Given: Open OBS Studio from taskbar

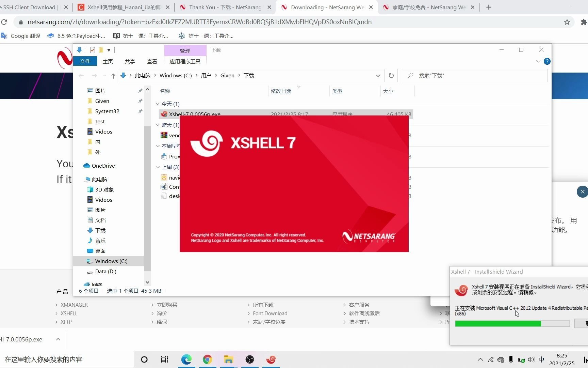Looking at the screenshot, I should click(250, 359).
